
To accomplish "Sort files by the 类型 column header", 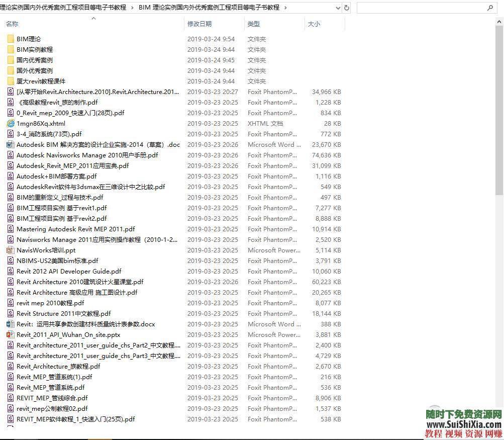I will coord(254,24).
